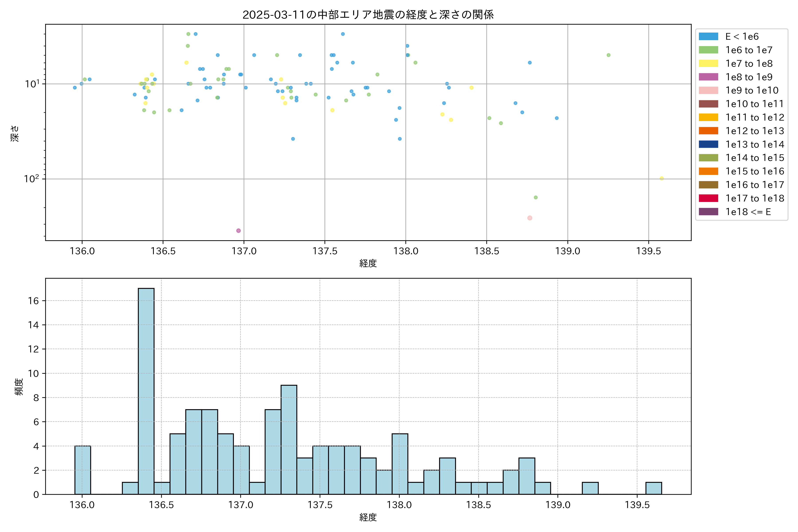Click the yellow '1e7 to 1e8' legend swatch

pyautogui.click(x=708, y=63)
